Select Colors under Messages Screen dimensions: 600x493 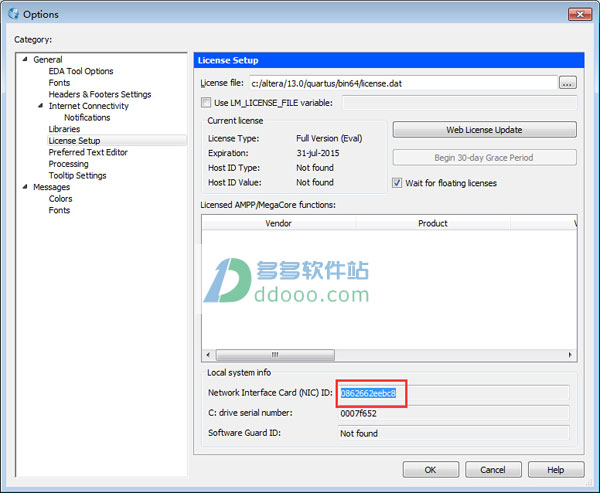(60, 199)
